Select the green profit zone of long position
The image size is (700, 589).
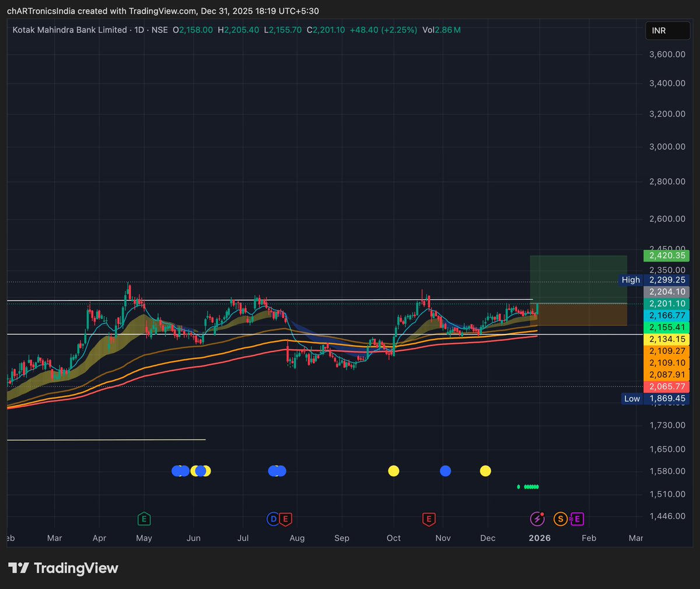click(578, 279)
